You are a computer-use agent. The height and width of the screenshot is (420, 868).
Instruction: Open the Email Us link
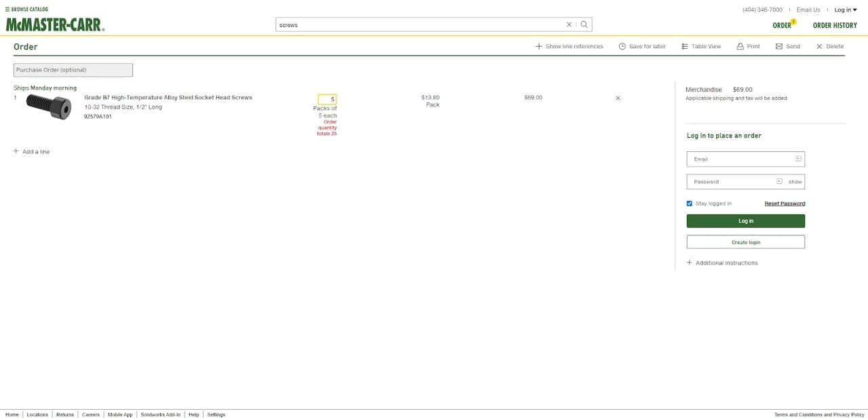[808, 9]
